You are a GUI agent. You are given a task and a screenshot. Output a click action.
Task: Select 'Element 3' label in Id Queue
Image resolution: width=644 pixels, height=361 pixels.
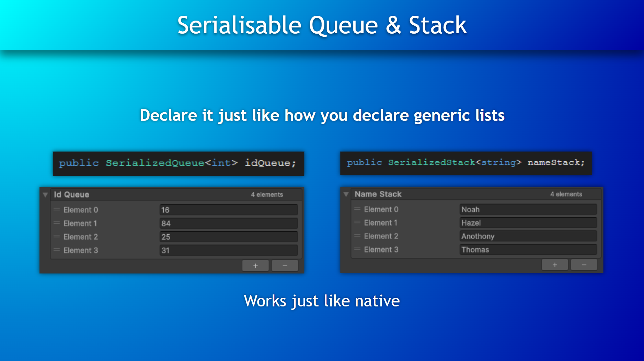[x=81, y=250]
